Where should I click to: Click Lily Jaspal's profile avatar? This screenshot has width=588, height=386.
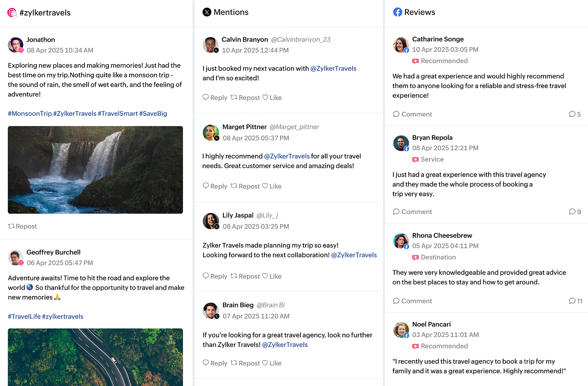(x=210, y=221)
